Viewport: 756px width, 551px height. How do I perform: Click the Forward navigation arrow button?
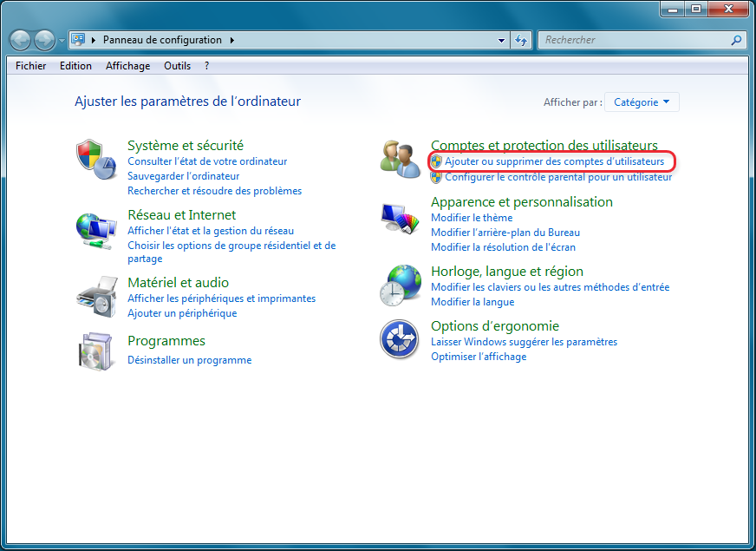tap(45, 40)
